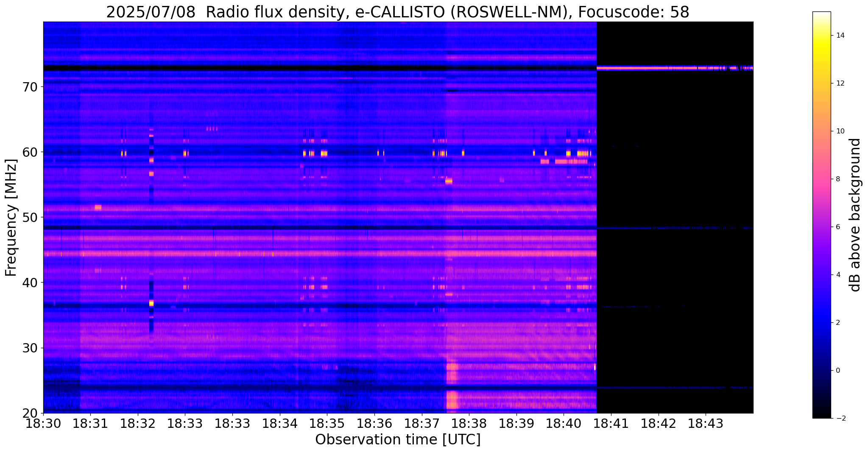Click the 60 MHz frequency axis tick
868x452 pixels.
click(x=31, y=152)
